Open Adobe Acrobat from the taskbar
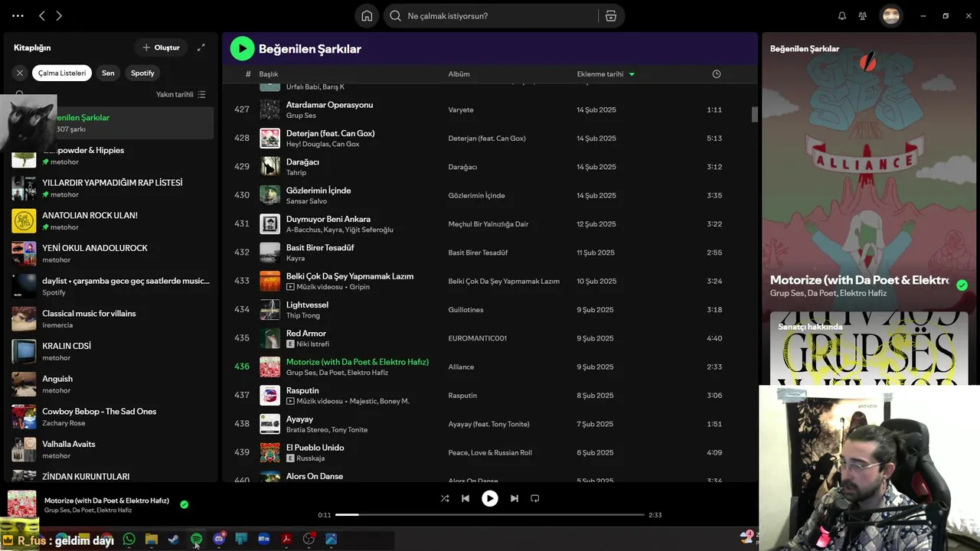980x551 pixels. tap(286, 539)
